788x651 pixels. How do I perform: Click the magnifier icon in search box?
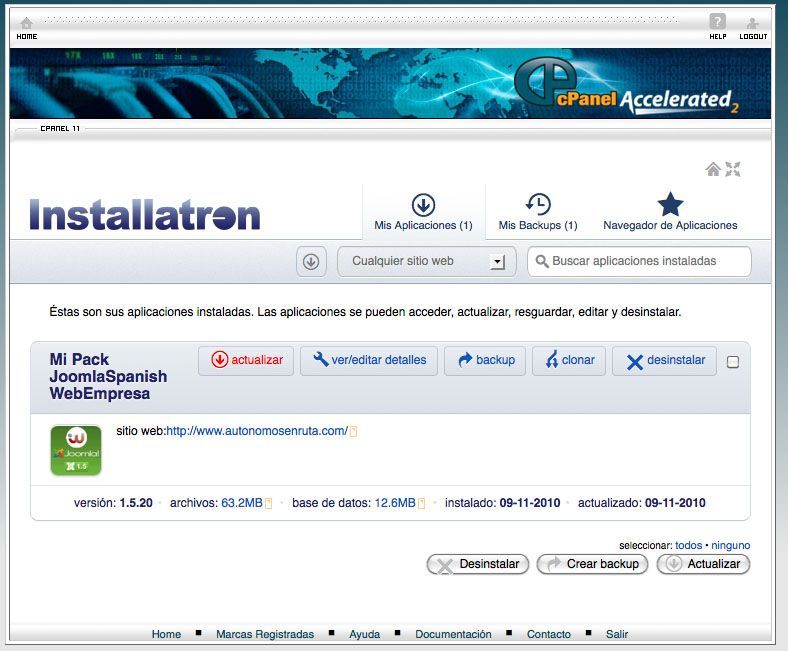point(542,261)
